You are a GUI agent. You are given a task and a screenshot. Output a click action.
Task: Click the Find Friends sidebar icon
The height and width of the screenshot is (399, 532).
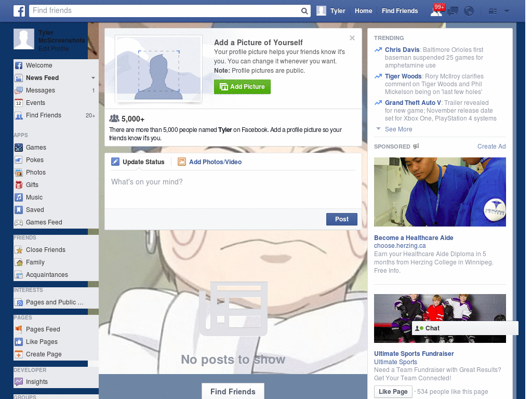19,115
